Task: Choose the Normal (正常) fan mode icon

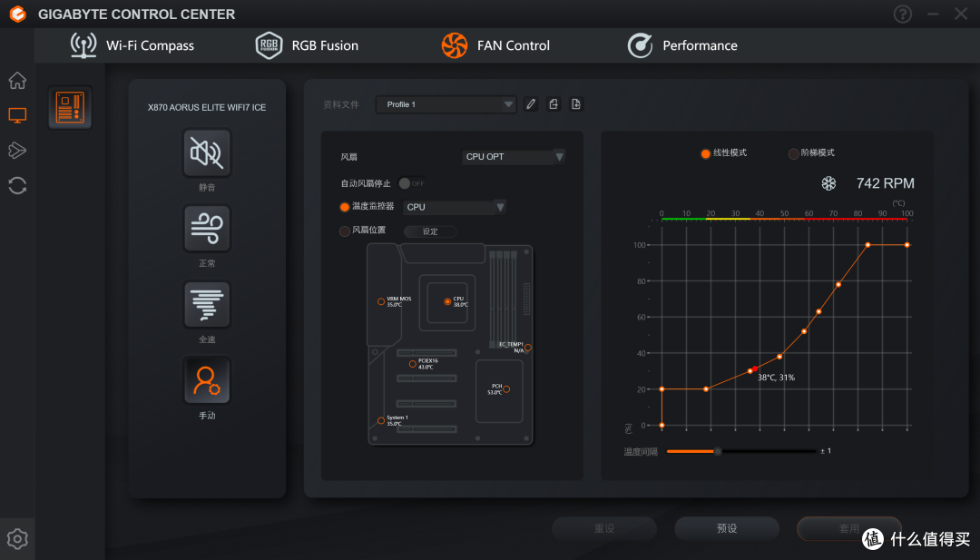Action: click(207, 229)
